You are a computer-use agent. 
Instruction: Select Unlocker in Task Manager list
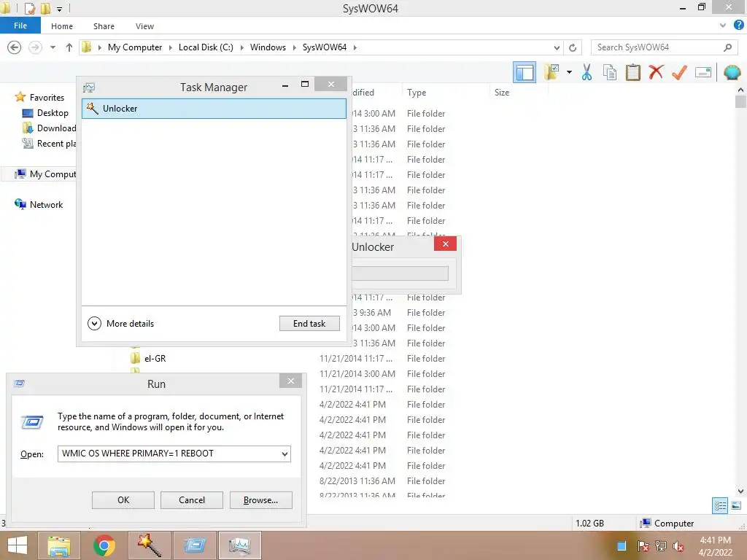[x=214, y=109]
